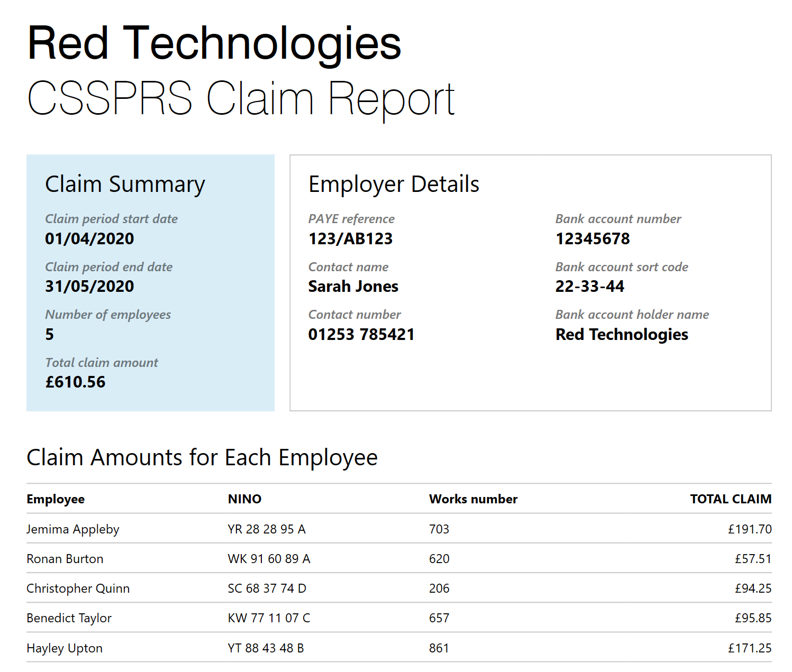Click the Claim Amounts for Each Employee heading
This screenshot has height=672, width=792.
(202, 458)
